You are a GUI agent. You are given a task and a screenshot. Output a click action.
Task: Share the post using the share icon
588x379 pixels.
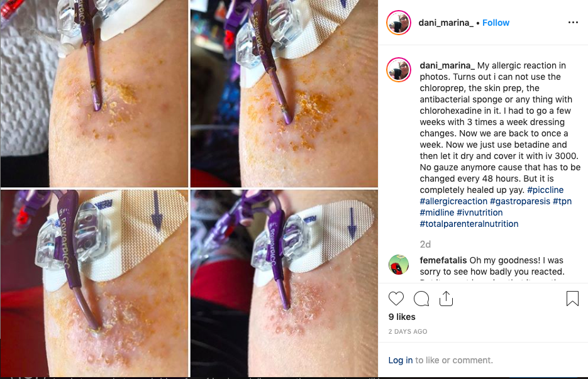pos(446,299)
